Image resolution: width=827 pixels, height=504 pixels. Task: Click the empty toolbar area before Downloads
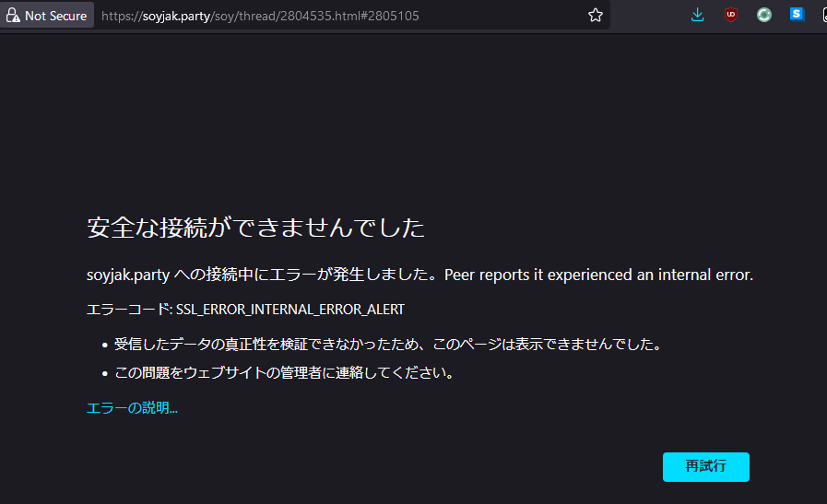tap(650, 16)
